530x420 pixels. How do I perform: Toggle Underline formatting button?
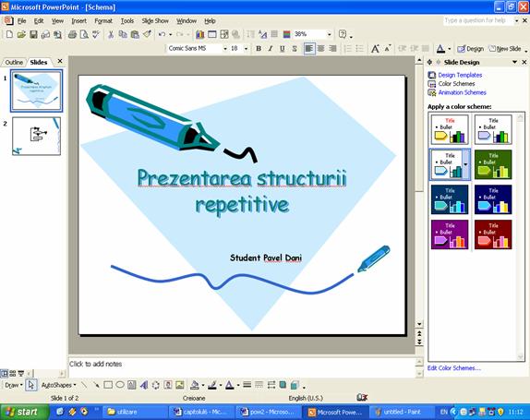(283, 49)
